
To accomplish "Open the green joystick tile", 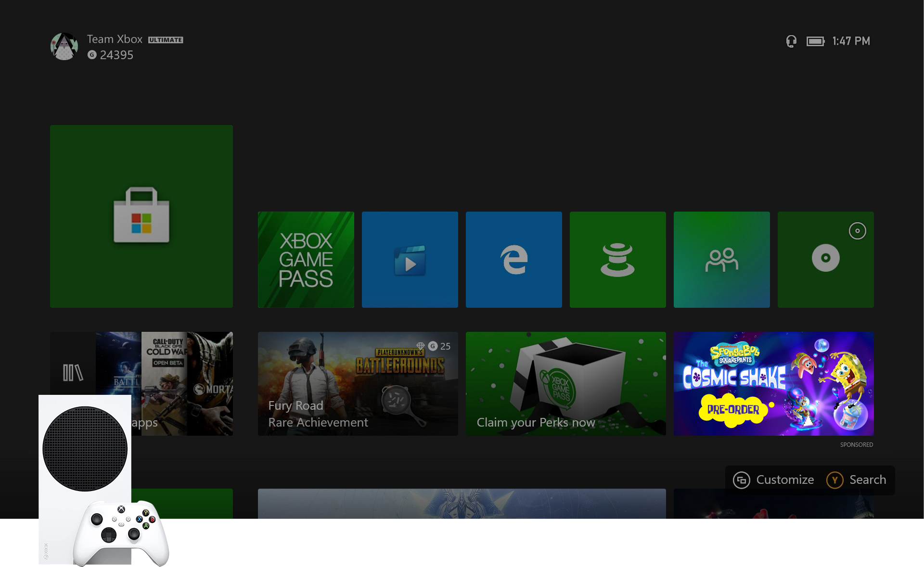I will (x=617, y=259).
